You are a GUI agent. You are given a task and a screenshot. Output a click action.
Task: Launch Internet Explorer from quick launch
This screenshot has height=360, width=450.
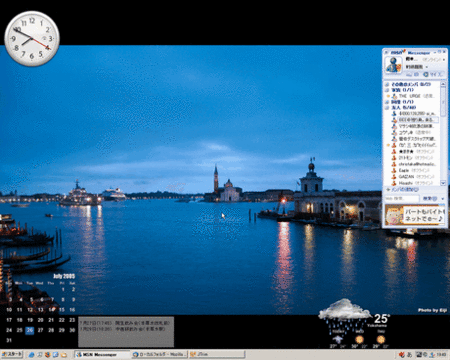tap(32, 355)
